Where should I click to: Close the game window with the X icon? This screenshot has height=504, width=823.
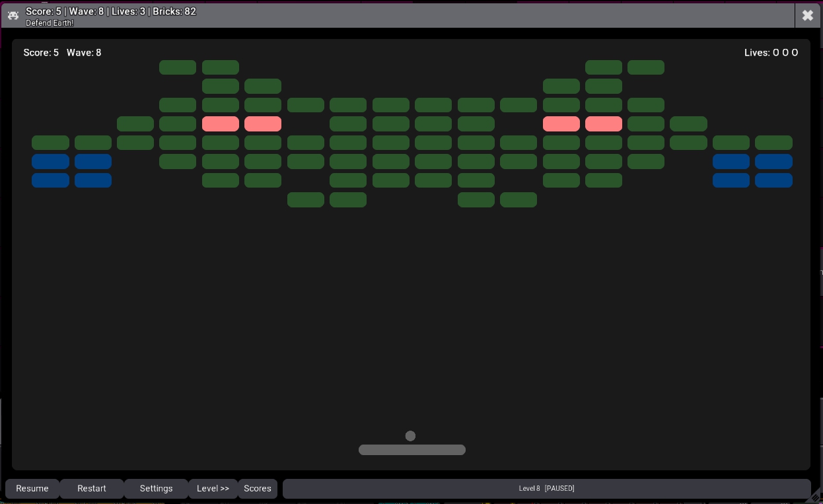coord(807,15)
